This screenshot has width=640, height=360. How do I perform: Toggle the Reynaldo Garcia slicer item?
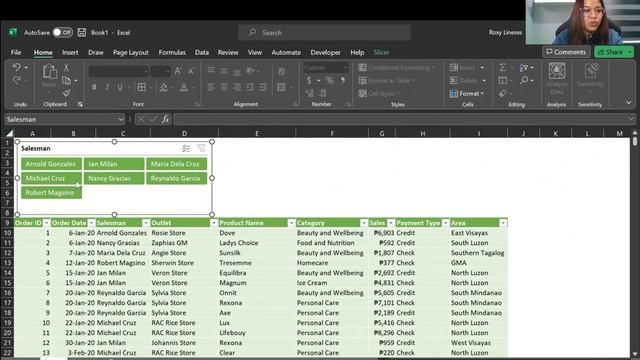tap(176, 178)
